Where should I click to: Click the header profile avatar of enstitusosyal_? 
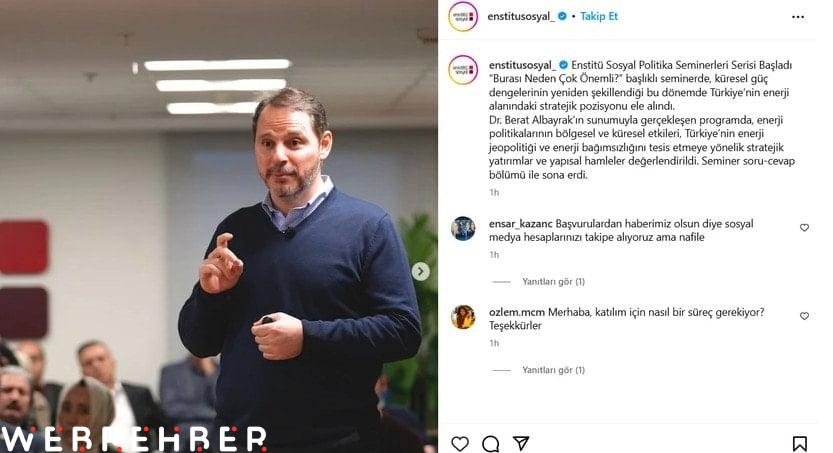[463, 16]
